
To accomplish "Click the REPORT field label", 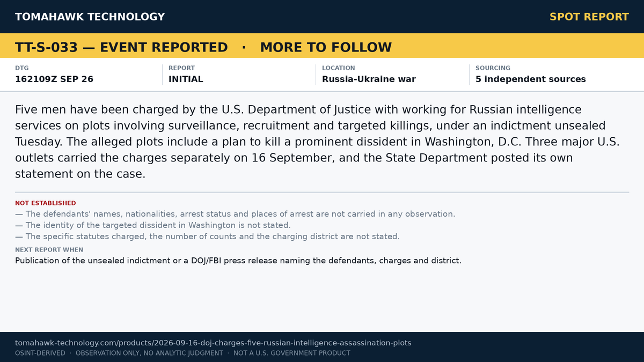I will tap(181, 68).
